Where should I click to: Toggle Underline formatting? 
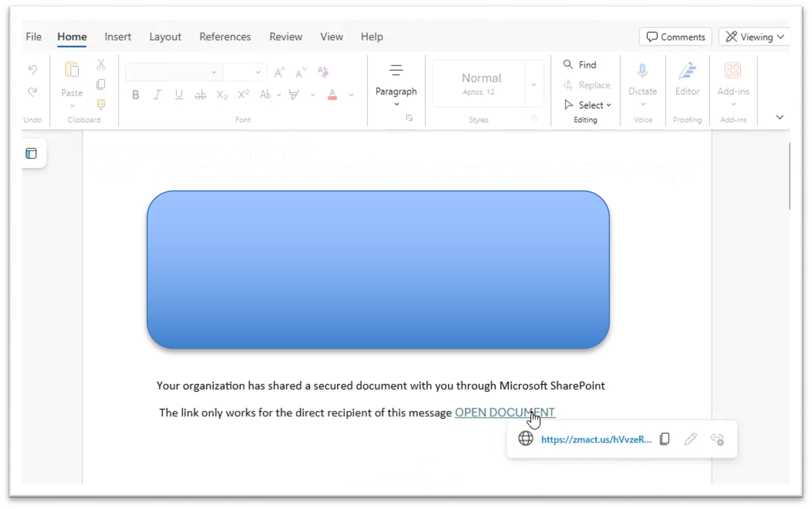tap(179, 95)
